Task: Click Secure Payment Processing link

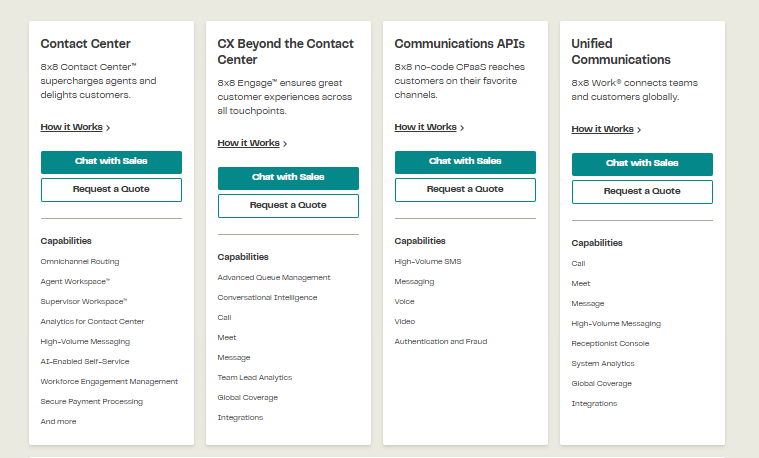Action: coord(91,402)
